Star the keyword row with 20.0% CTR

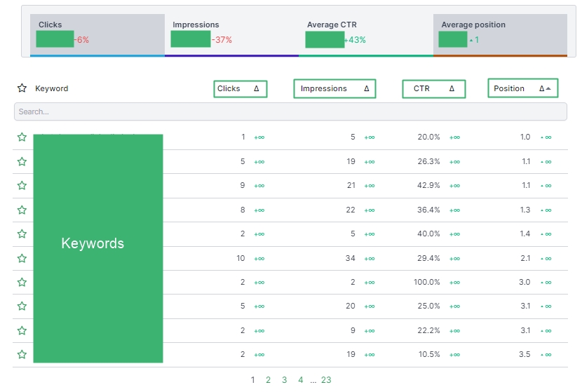tap(22, 137)
